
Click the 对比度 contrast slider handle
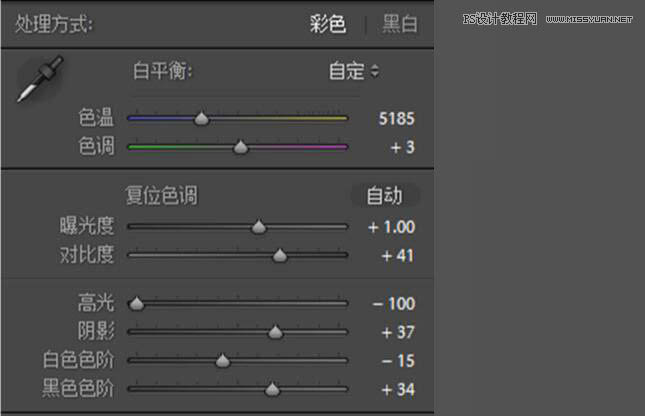[280, 256]
